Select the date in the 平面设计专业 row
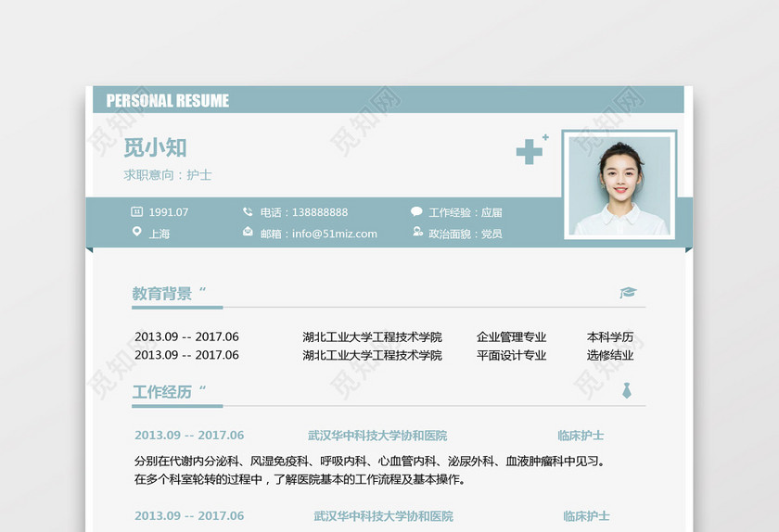779x532 pixels. click(186, 355)
